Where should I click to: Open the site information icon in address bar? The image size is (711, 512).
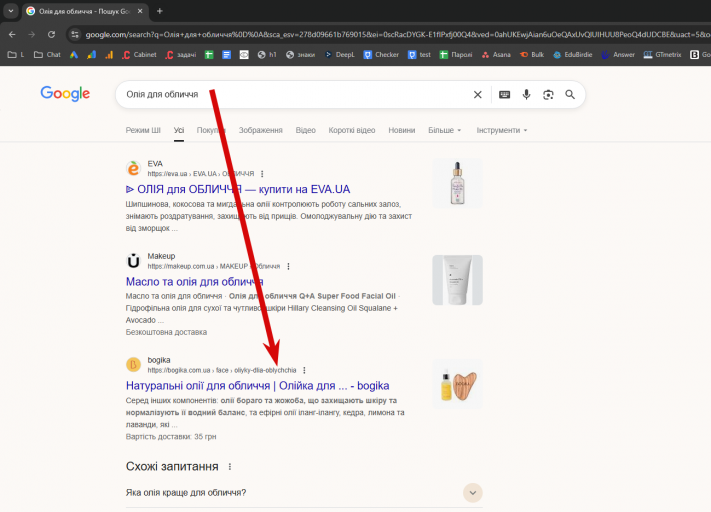point(75,34)
